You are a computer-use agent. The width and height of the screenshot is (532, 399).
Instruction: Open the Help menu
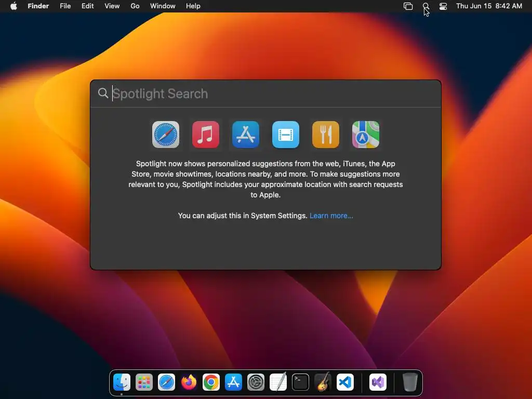193,6
